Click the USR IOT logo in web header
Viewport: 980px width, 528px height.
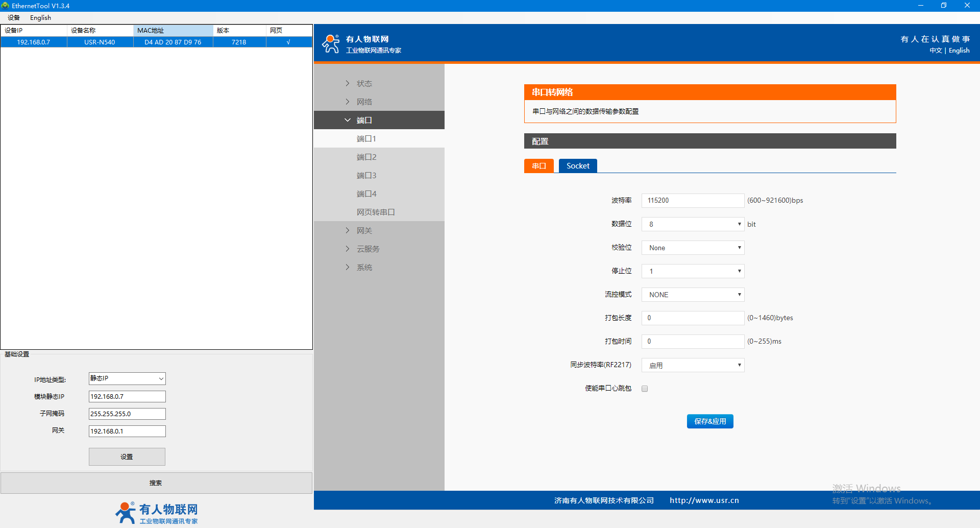[331, 44]
